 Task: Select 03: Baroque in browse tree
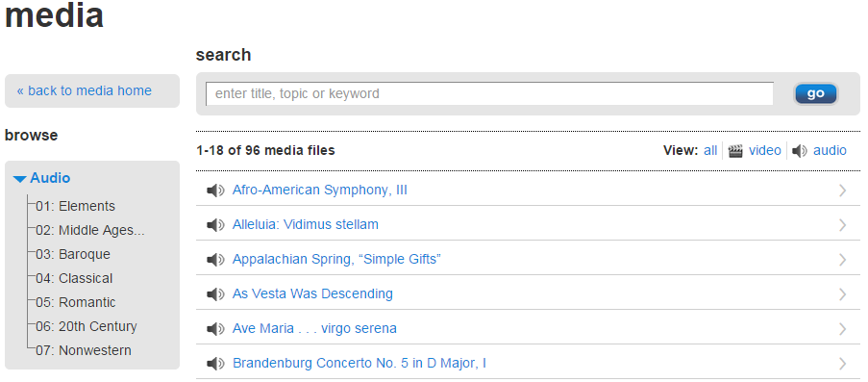pos(73,254)
